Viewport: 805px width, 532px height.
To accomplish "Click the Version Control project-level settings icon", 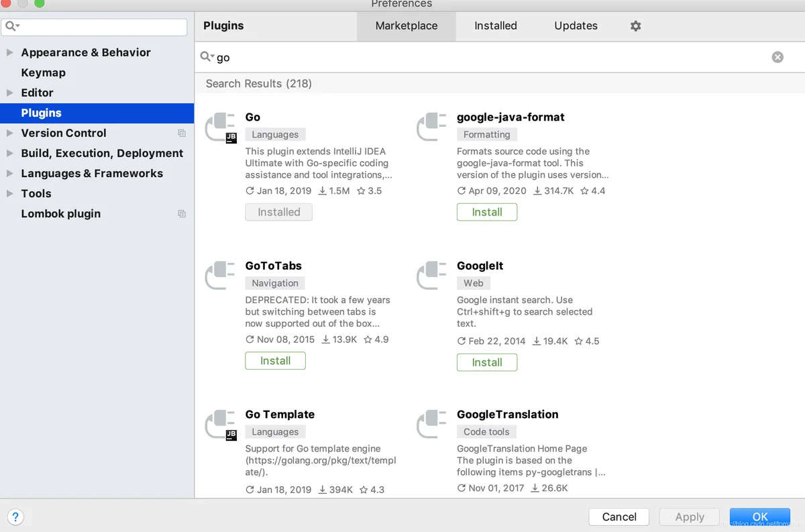I will coord(181,134).
